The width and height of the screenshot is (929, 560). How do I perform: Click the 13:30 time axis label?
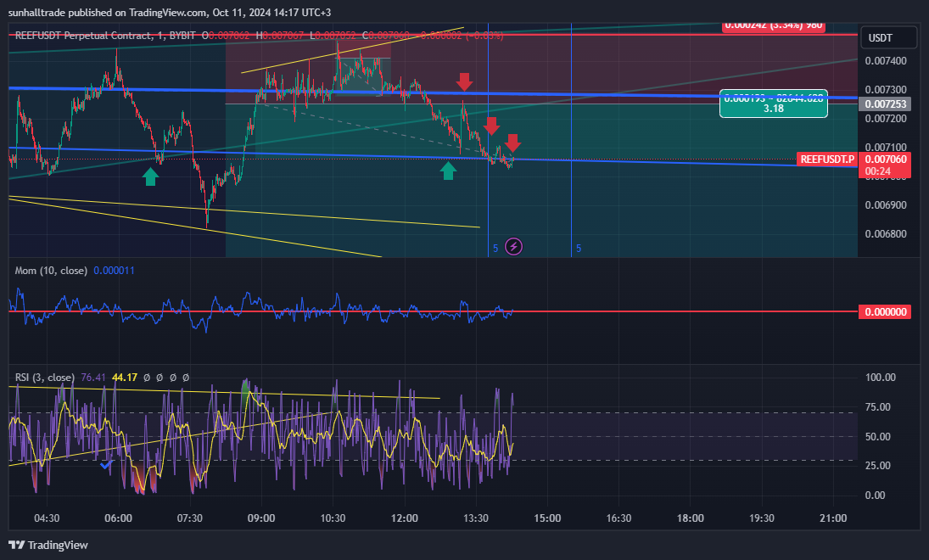pos(476,518)
